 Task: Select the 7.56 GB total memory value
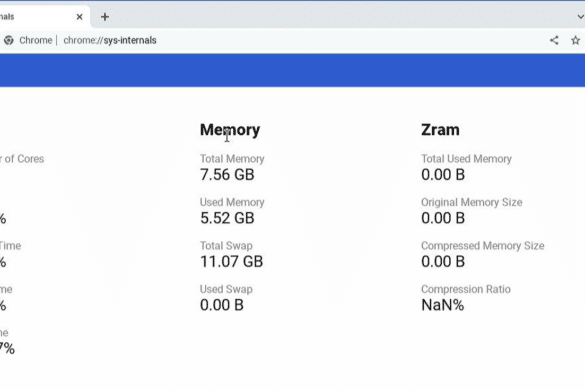(x=227, y=175)
